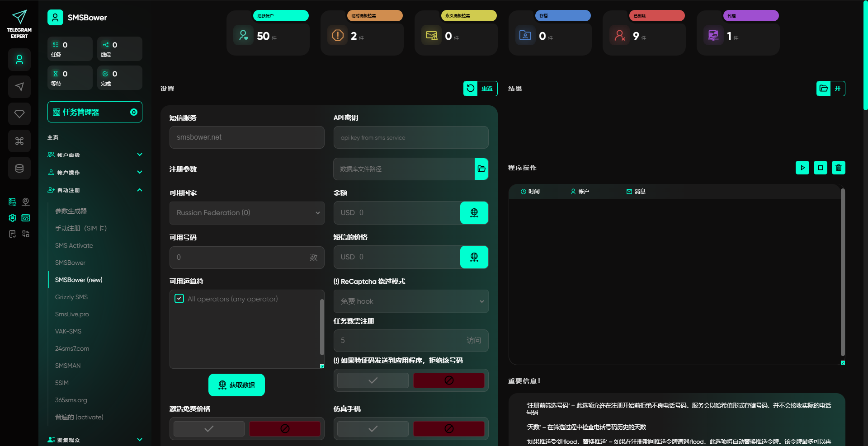Open the database sidebar icon
Viewport: 868px width, 446px height.
(19, 168)
